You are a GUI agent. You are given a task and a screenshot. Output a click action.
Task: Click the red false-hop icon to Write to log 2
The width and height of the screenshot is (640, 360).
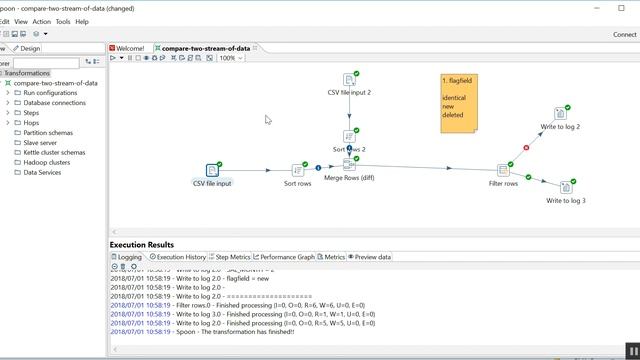click(x=526, y=148)
